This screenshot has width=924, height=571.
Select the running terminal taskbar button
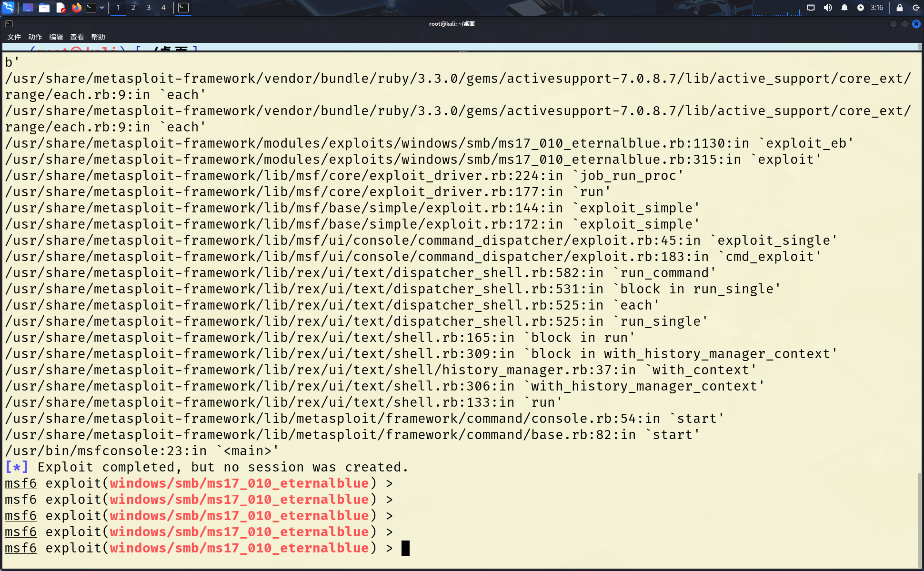[183, 8]
